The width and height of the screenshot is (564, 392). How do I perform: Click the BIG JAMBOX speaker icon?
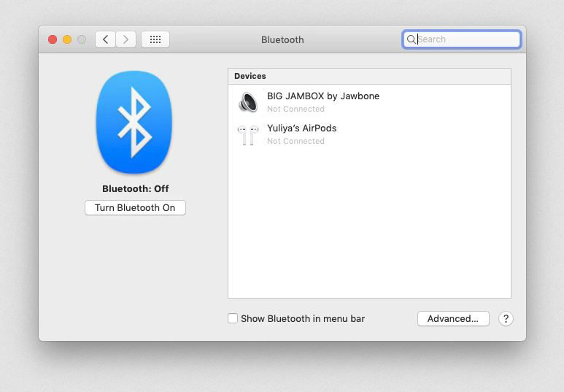coord(248,102)
